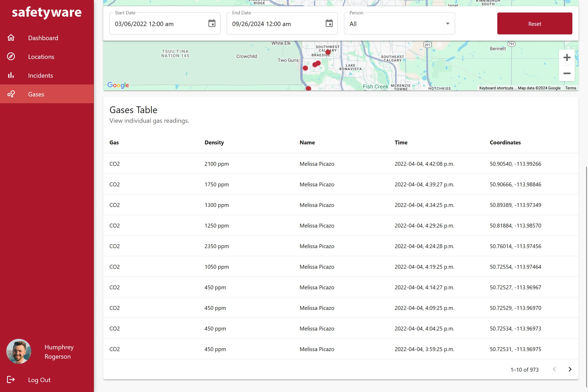The image size is (588, 392).
Task: Click the Log Out exit icon
Action: 11,379
